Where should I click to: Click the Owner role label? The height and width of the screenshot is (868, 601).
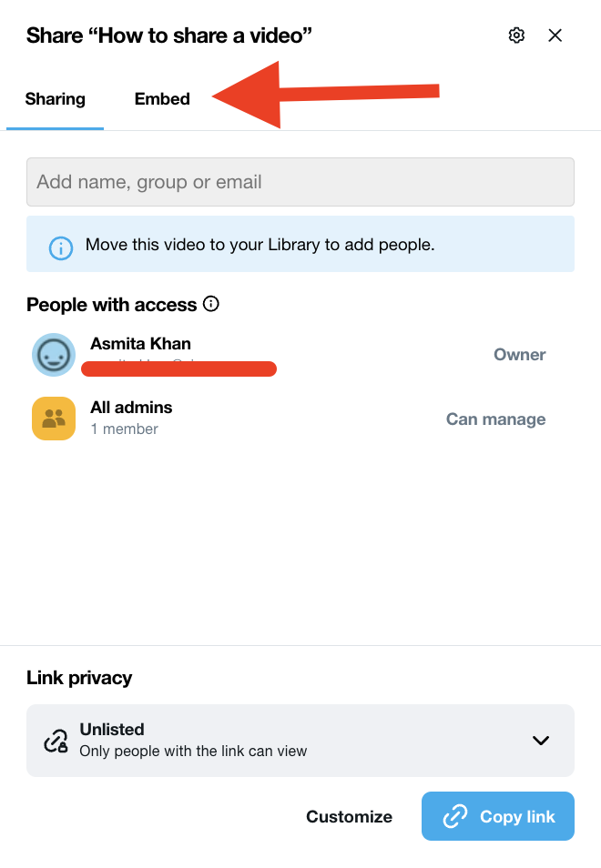click(519, 355)
